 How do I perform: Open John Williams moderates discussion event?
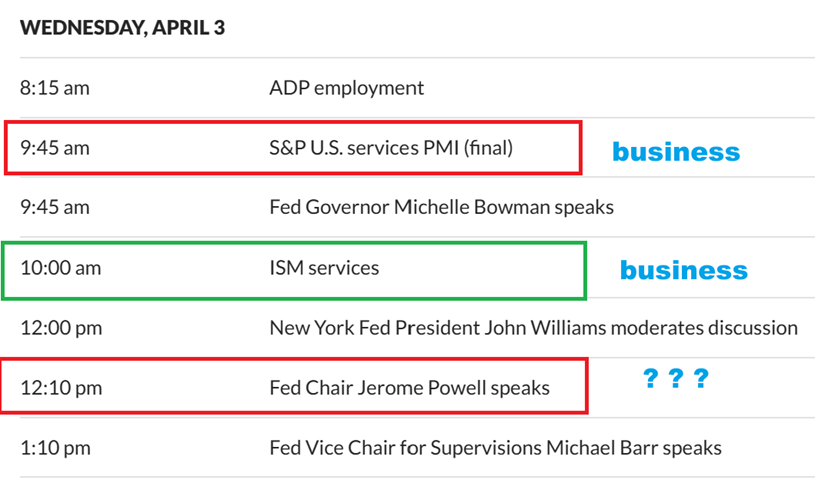pos(533,328)
